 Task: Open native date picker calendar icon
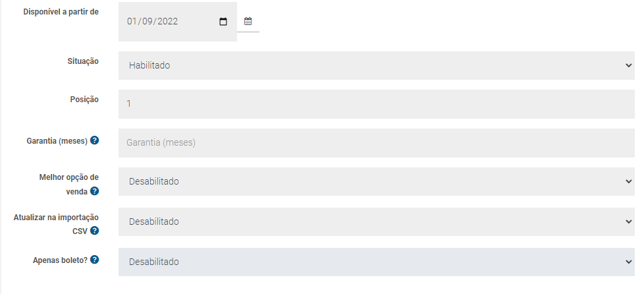pos(223,22)
